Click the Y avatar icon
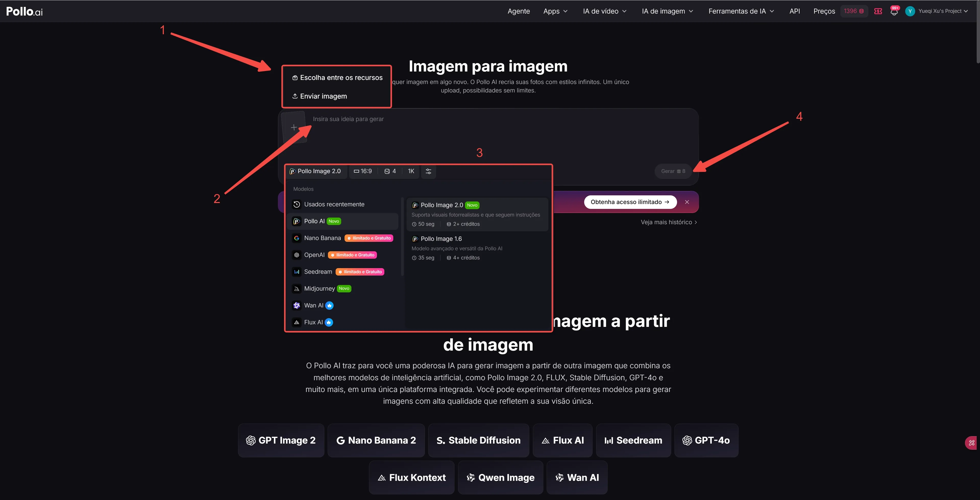980x500 pixels. tap(910, 11)
